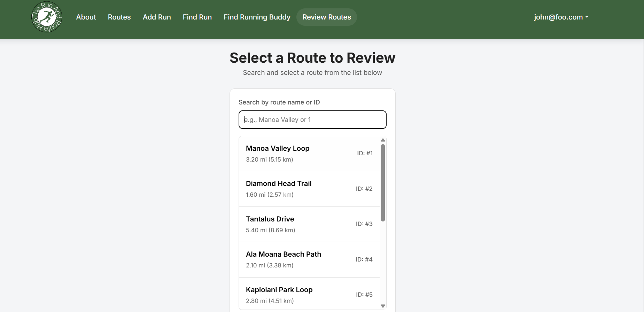644x312 pixels.
Task: Click the route list scroll-down arrow
Action: click(383, 306)
